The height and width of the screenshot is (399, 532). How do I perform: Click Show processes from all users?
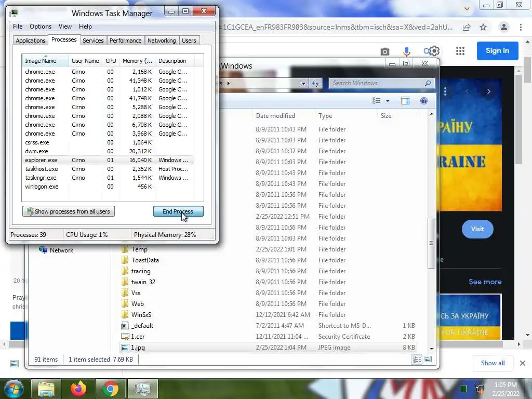click(x=69, y=211)
